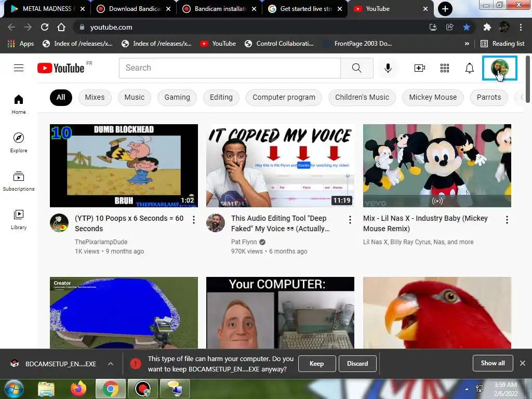Select the Editing filter chip
The height and width of the screenshot is (399, 532).
tap(221, 97)
